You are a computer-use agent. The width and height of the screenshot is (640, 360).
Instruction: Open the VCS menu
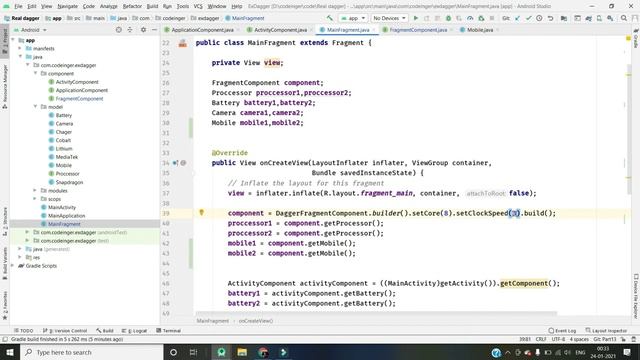198,6
